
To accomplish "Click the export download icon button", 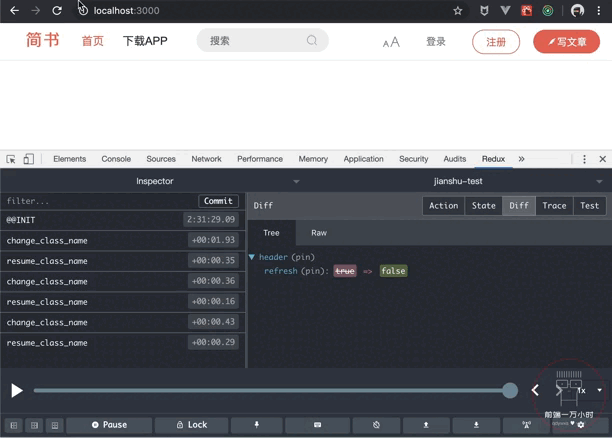I will (x=476, y=425).
